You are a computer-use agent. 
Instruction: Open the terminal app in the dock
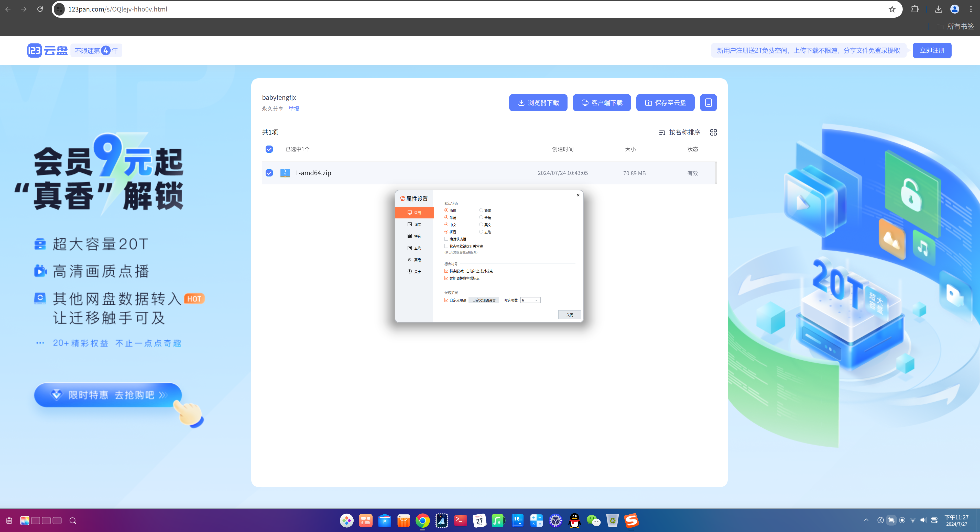click(460, 520)
